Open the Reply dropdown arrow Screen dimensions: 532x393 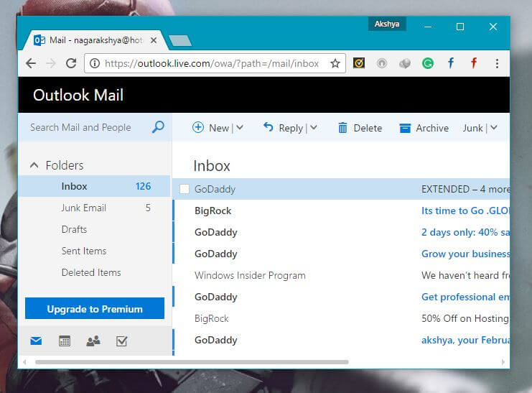[314, 128]
